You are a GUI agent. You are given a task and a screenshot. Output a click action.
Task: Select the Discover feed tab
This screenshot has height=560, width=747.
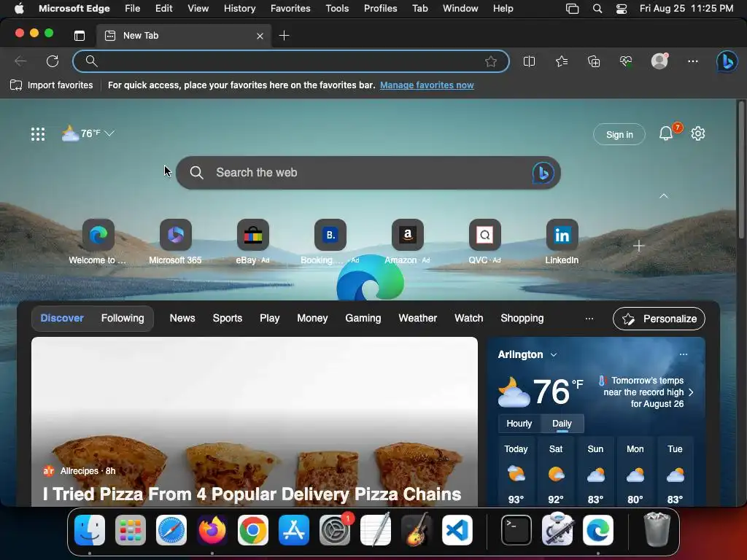click(x=62, y=318)
